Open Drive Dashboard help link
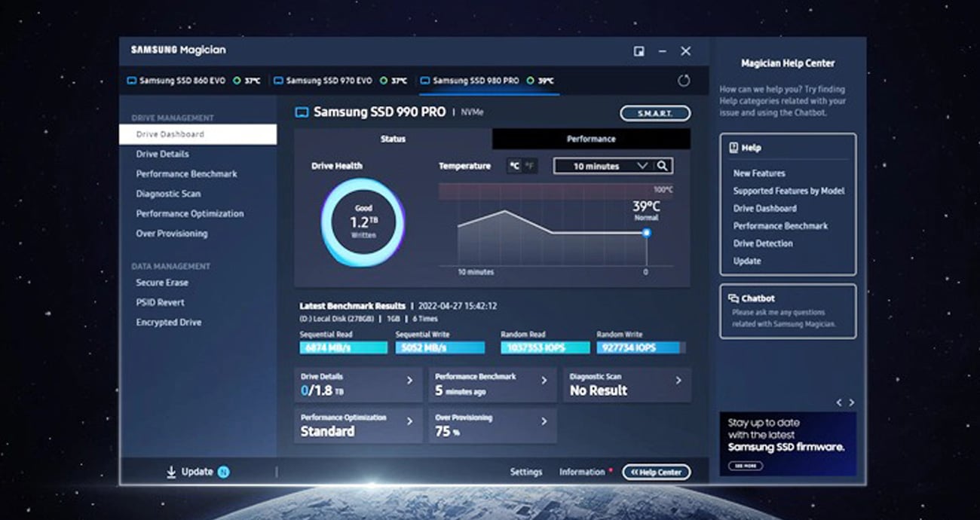The height and width of the screenshot is (520, 980). point(764,208)
